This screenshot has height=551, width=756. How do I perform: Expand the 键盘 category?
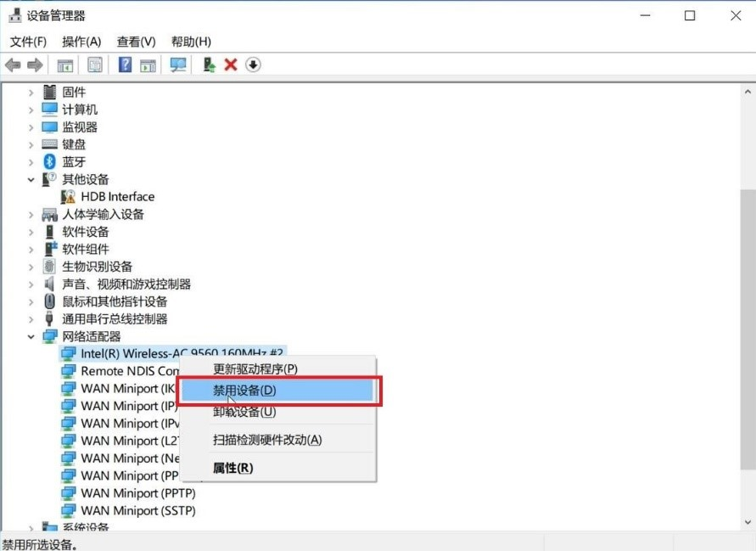(31, 145)
